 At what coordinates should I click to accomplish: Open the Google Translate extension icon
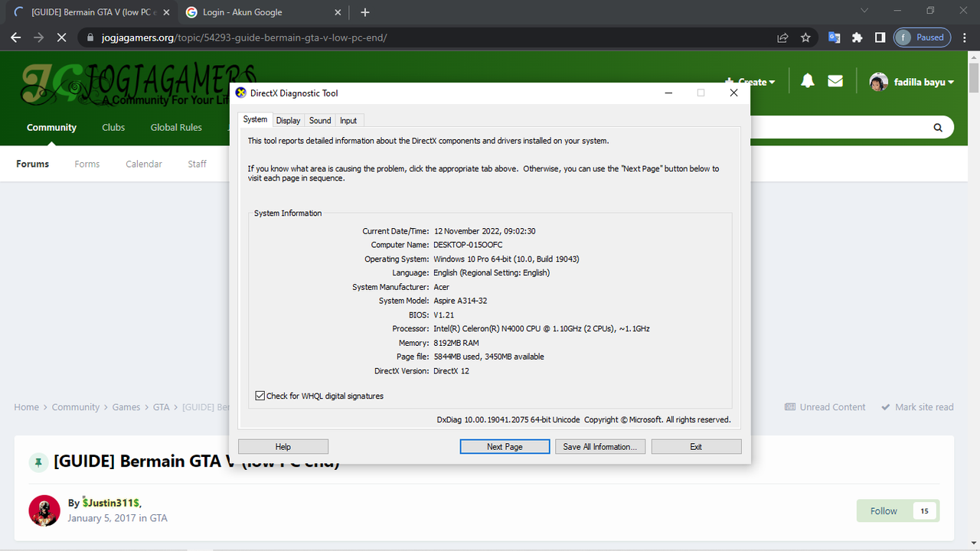835,37
